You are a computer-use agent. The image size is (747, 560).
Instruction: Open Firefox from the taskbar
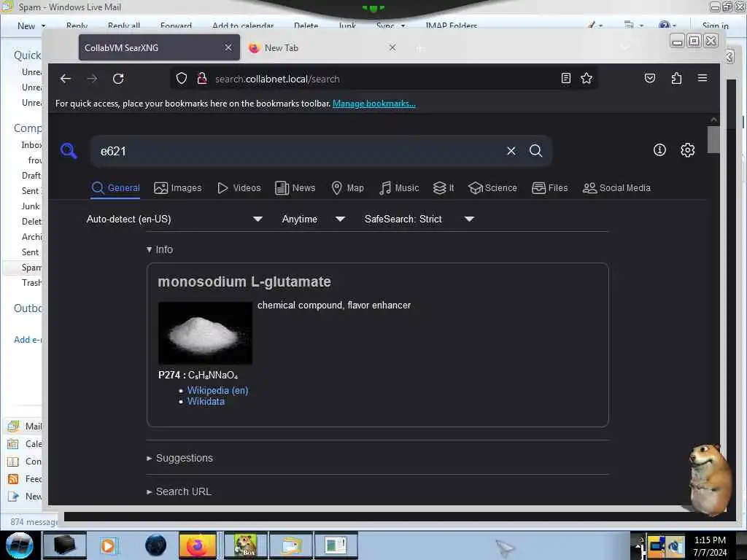(197, 545)
